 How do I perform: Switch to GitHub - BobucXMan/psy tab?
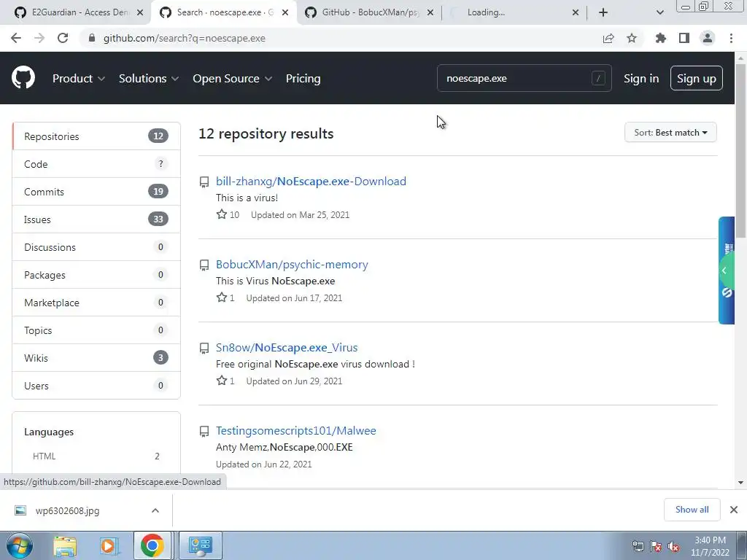[369, 12]
